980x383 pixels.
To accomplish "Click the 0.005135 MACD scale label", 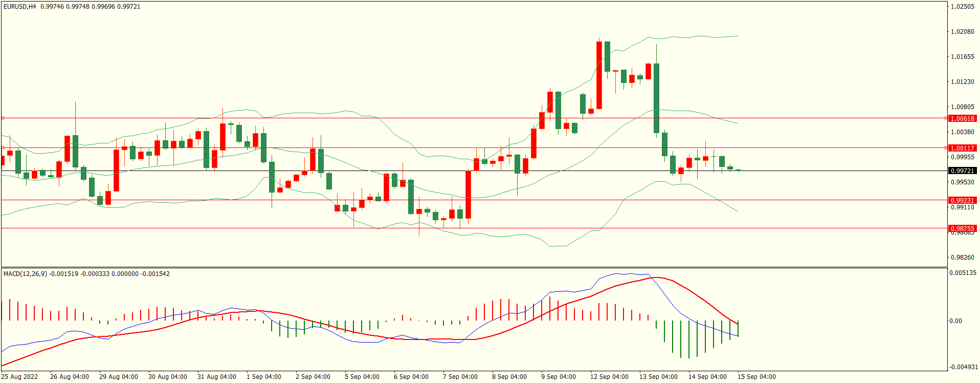I will [962, 273].
